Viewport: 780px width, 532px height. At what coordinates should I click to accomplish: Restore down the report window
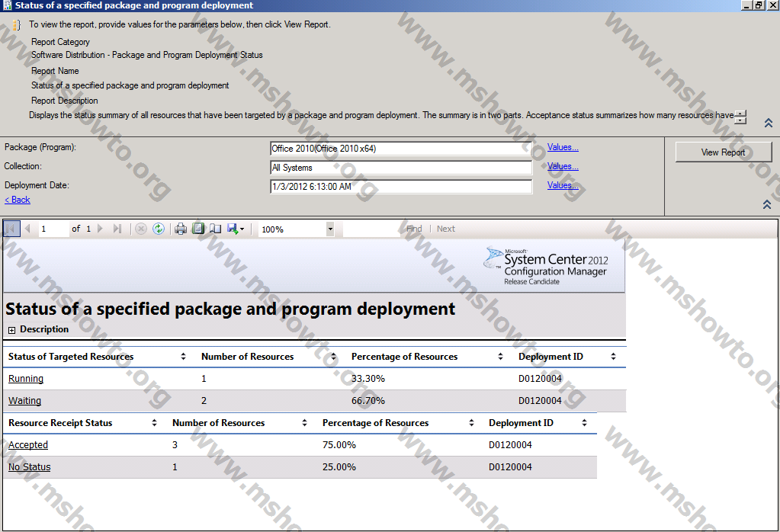759,5
